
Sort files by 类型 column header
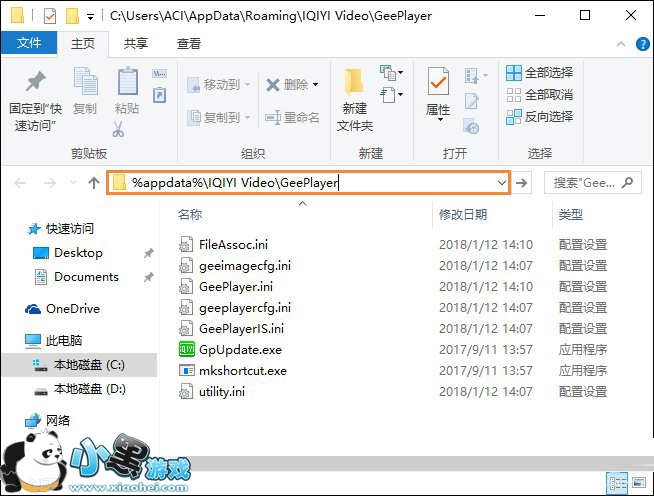571,214
